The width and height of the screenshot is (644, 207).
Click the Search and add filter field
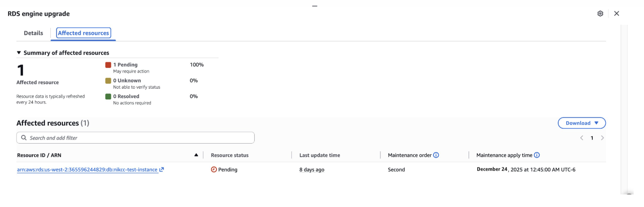(135, 138)
